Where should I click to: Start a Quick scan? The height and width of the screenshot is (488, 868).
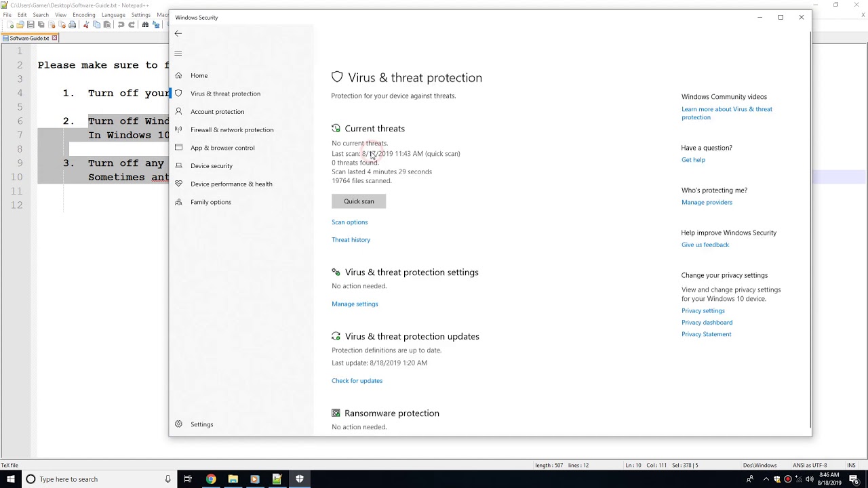(359, 201)
